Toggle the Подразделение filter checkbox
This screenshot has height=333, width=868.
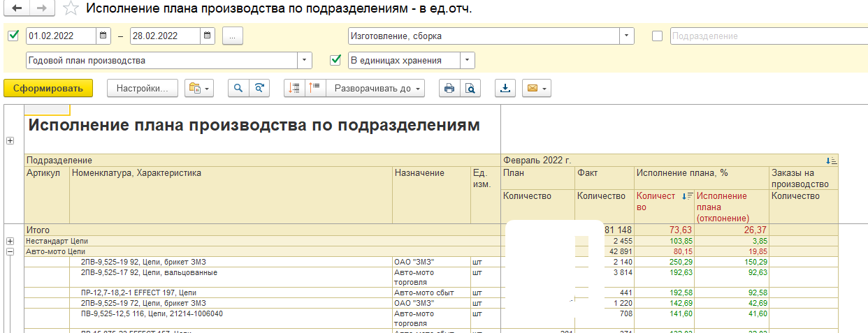pyautogui.click(x=657, y=36)
